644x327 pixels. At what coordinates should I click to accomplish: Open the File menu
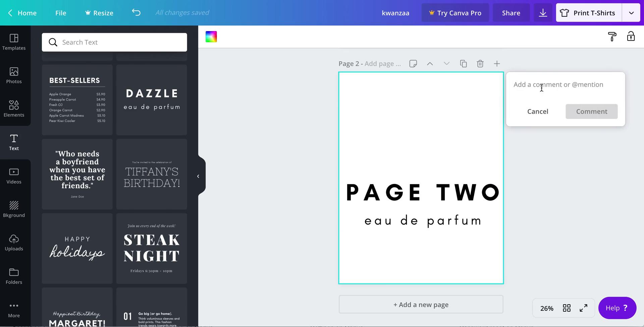point(61,13)
